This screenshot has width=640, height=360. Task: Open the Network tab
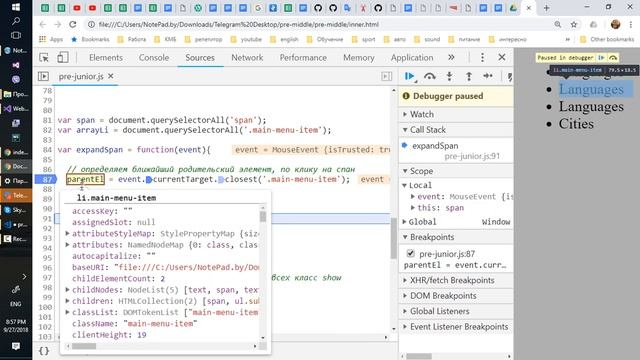coord(247,58)
